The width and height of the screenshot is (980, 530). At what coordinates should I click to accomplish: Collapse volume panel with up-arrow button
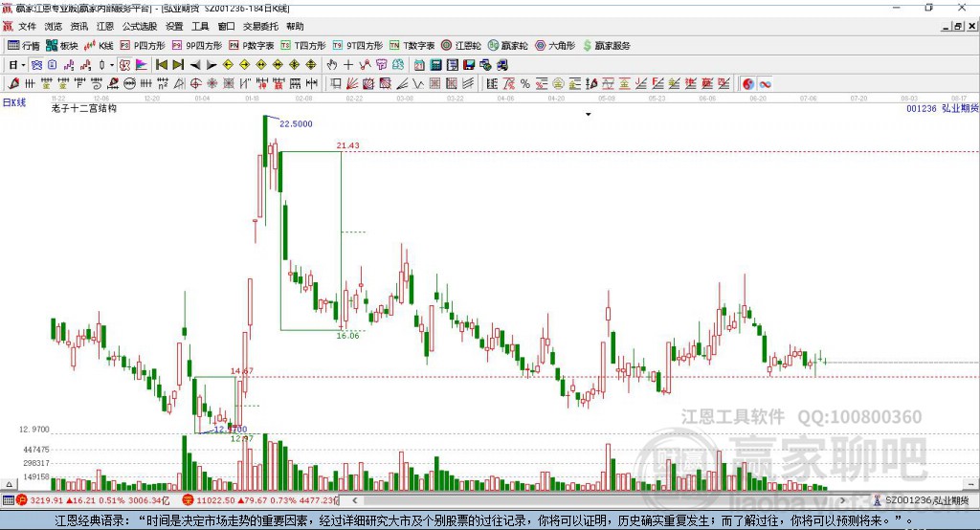9,484
